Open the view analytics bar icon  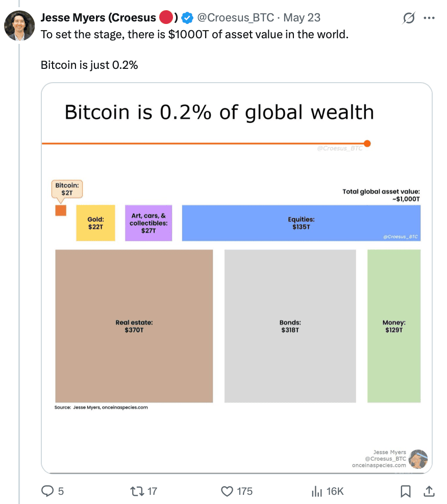pos(317,491)
